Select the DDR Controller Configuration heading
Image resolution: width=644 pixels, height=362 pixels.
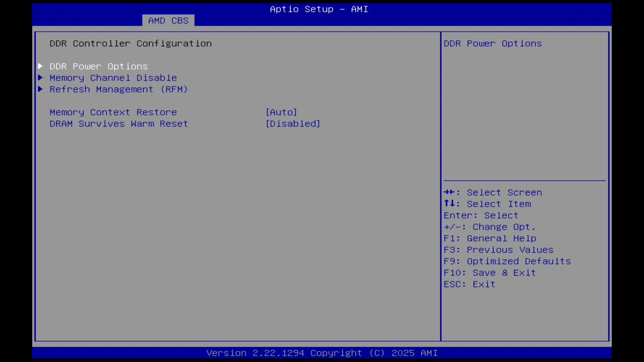[130, 43]
